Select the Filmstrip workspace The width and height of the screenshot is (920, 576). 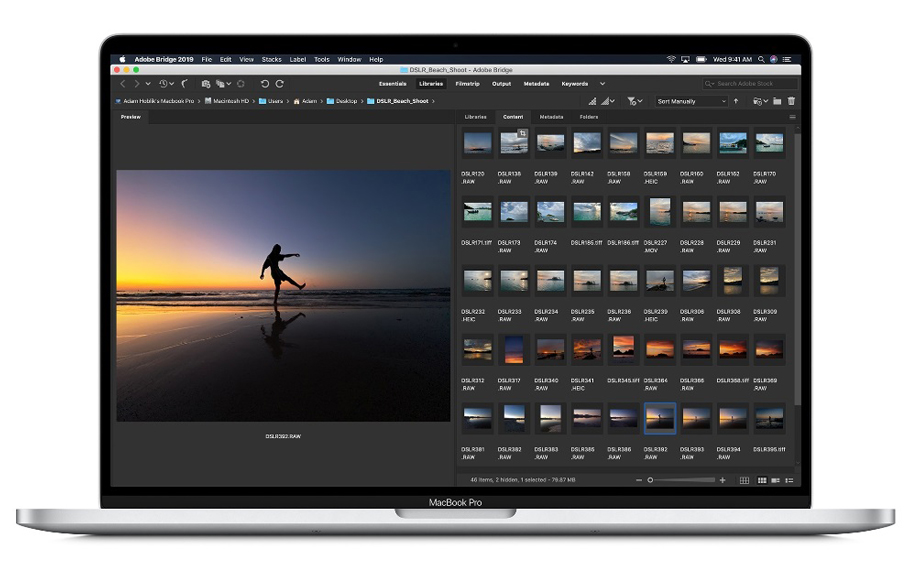tap(467, 84)
